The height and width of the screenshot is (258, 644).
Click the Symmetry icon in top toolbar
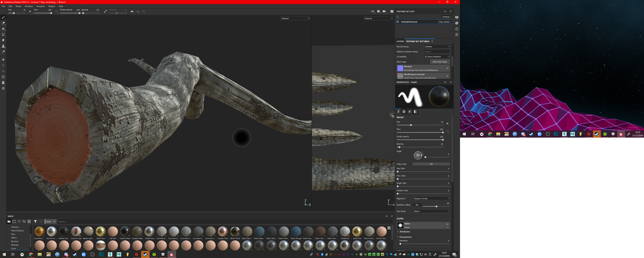(132, 11)
